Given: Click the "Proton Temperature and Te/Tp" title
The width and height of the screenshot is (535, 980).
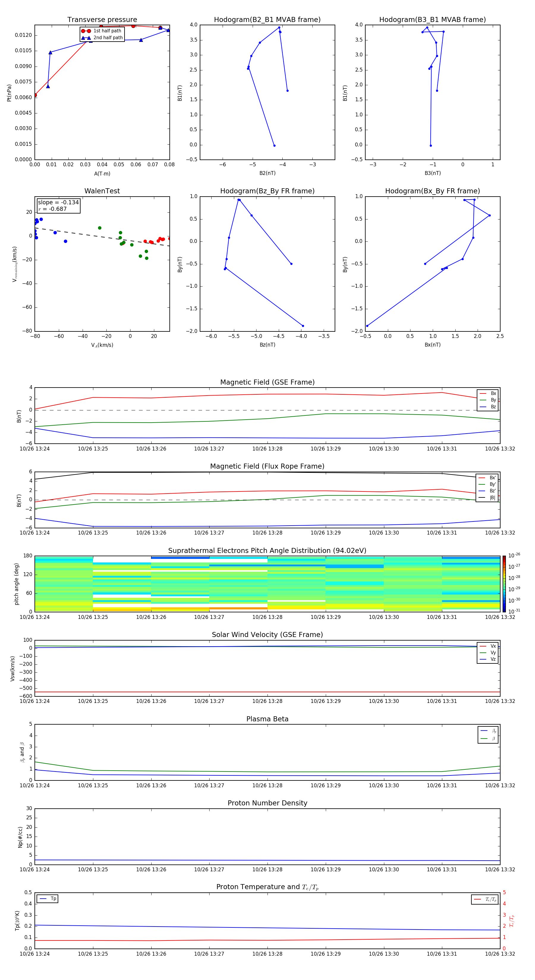Looking at the screenshot, I should point(267,887).
